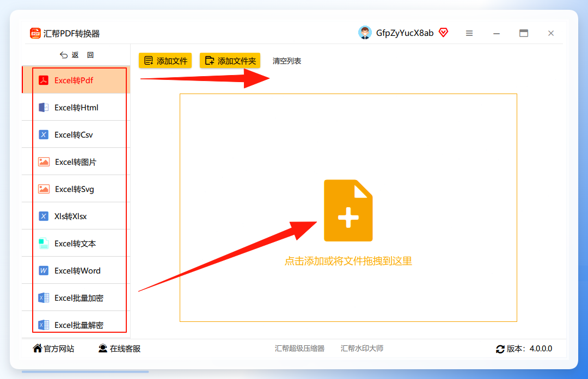Select the Excel转文本 menu item
The image size is (588, 379).
[x=76, y=244]
